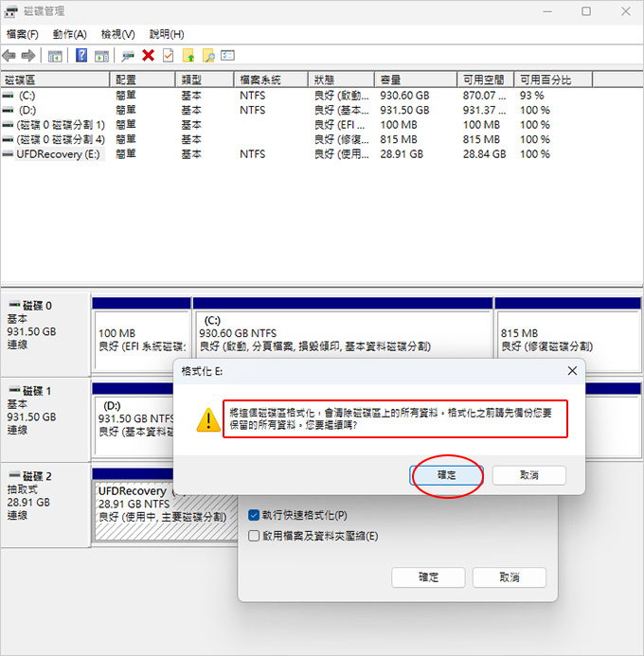Select the 100 MB EFI partition block
Viewport: 644px width, 656px height.
tap(141, 335)
